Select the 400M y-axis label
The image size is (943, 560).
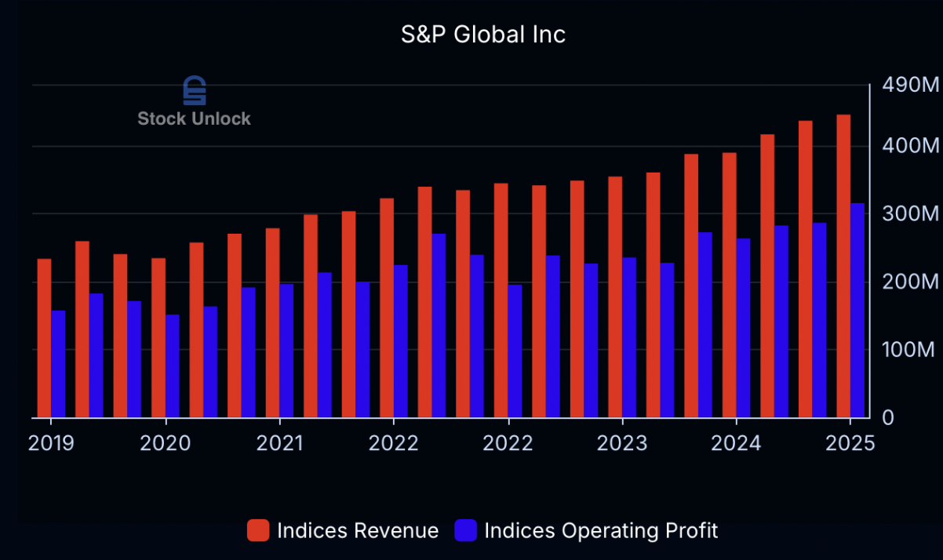click(910, 147)
